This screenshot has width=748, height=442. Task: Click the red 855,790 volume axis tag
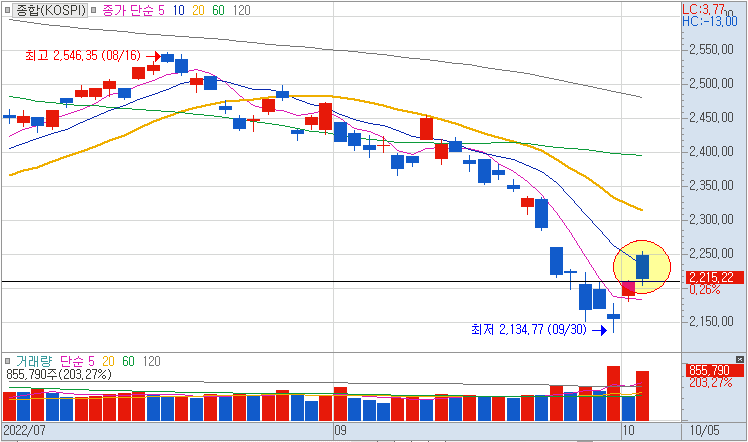[715, 370]
